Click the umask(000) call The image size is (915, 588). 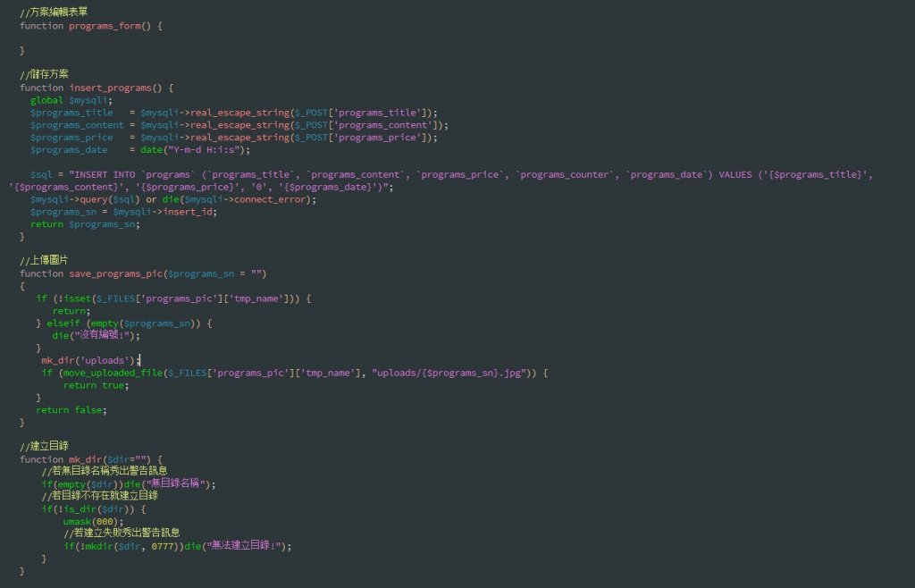point(93,521)
